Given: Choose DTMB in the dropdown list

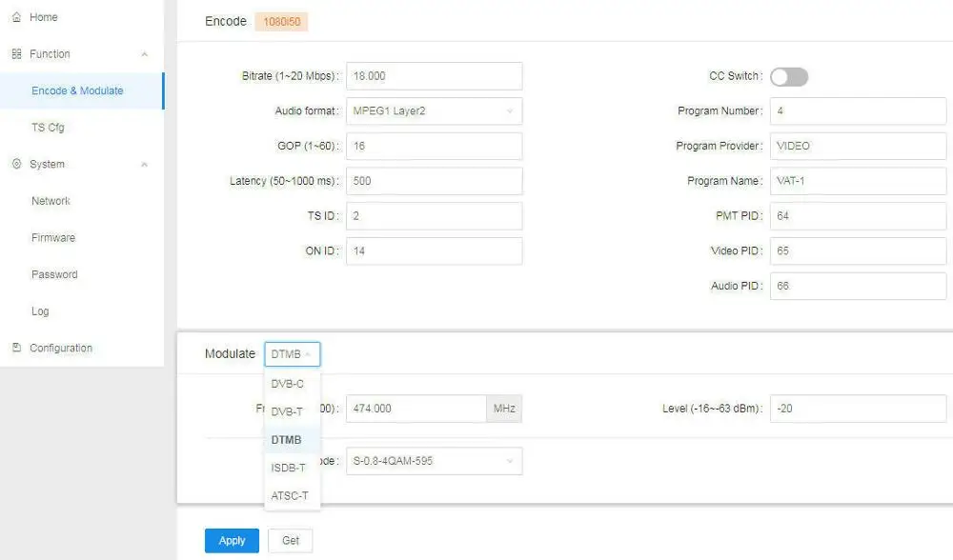Looking at the screenshot, I should pyautogui.click(x=293, y=440).
